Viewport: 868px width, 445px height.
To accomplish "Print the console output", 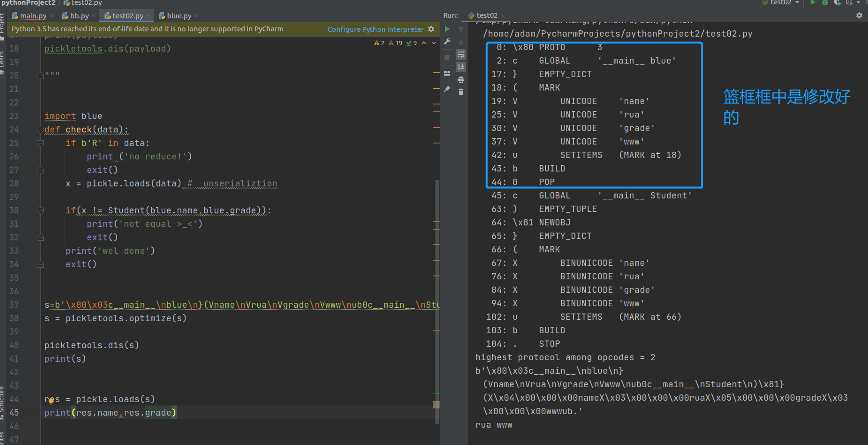I will point(461,79).
